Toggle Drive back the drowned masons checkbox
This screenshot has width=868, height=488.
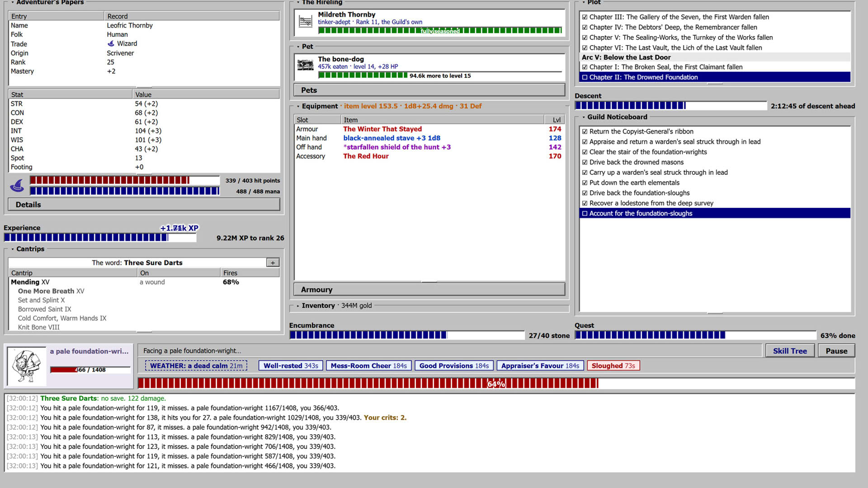[x=585, y=162]
